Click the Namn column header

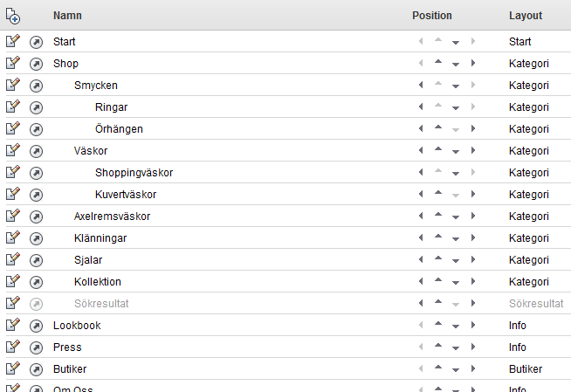(67, 16)
